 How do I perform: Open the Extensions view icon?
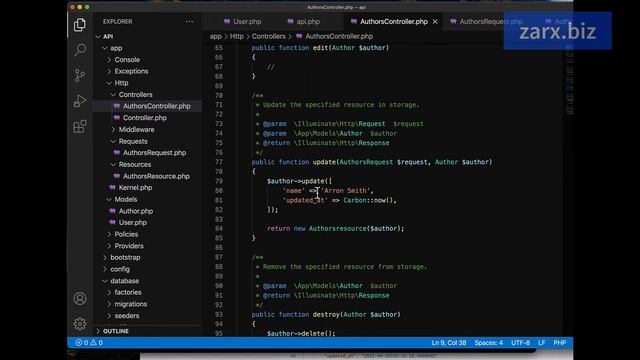(x=80, y=127)
